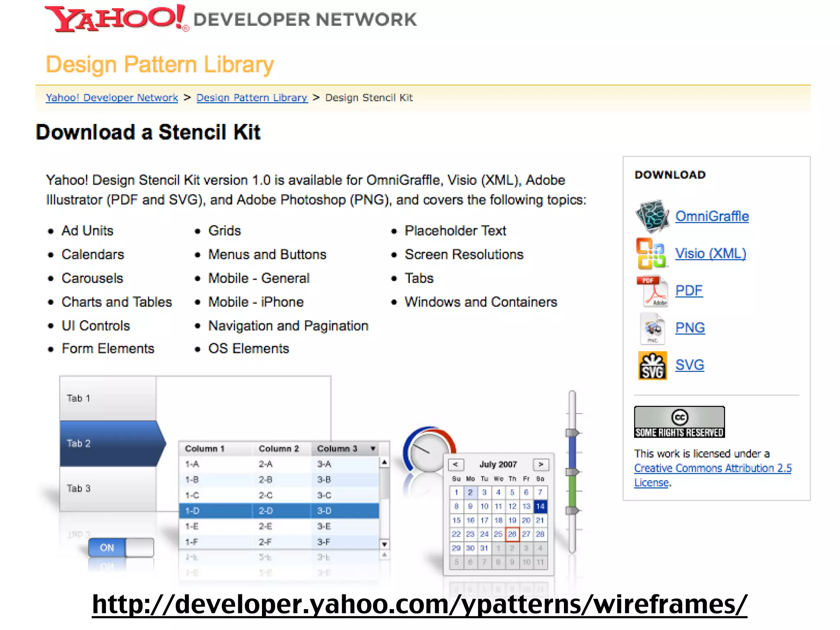Switch to Tab 3
Screen dimensions: 840x630
pos(108,488)
